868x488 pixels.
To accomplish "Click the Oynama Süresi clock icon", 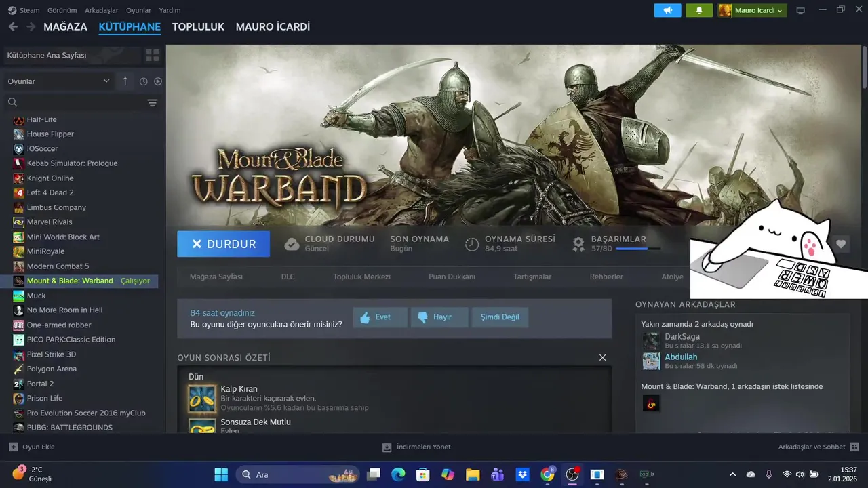I will (472, 244).
